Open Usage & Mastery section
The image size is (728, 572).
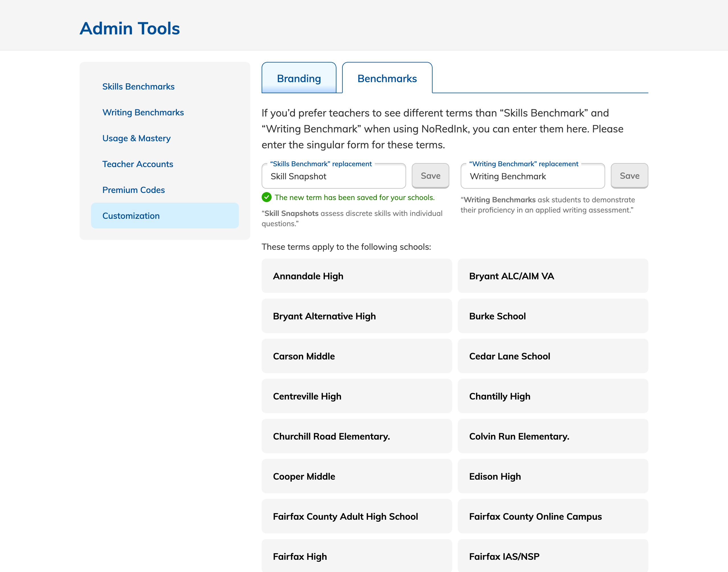point(136,138)
